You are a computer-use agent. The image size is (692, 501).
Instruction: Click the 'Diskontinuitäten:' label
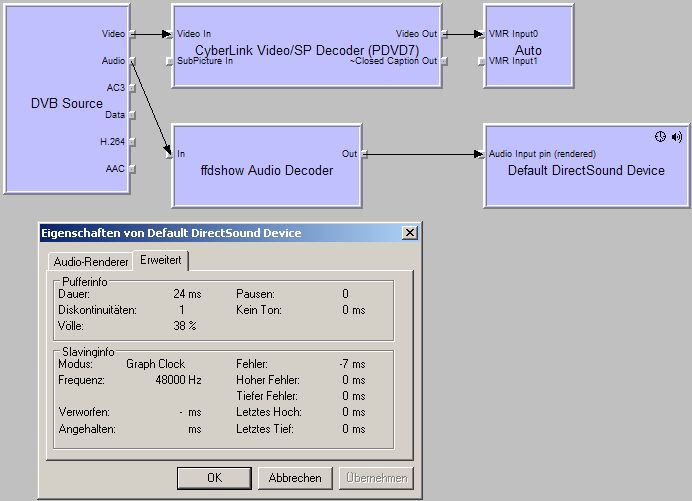pos(97,310)
